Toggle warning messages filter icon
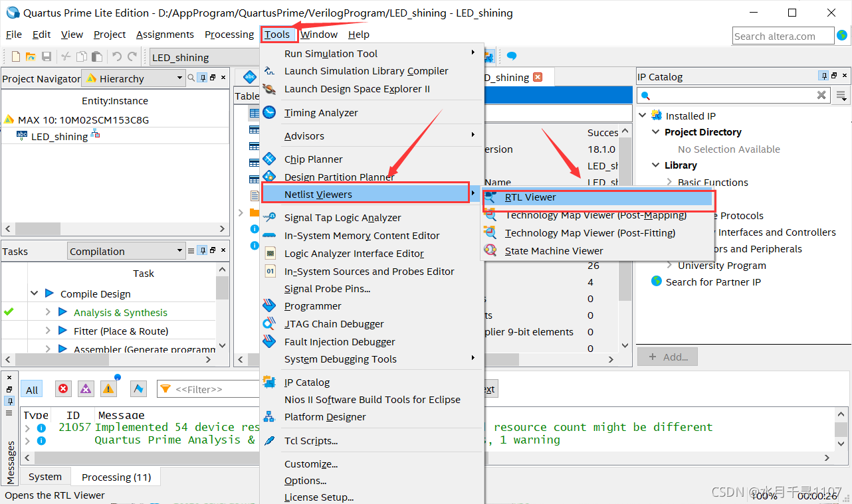 pos(108,389)
